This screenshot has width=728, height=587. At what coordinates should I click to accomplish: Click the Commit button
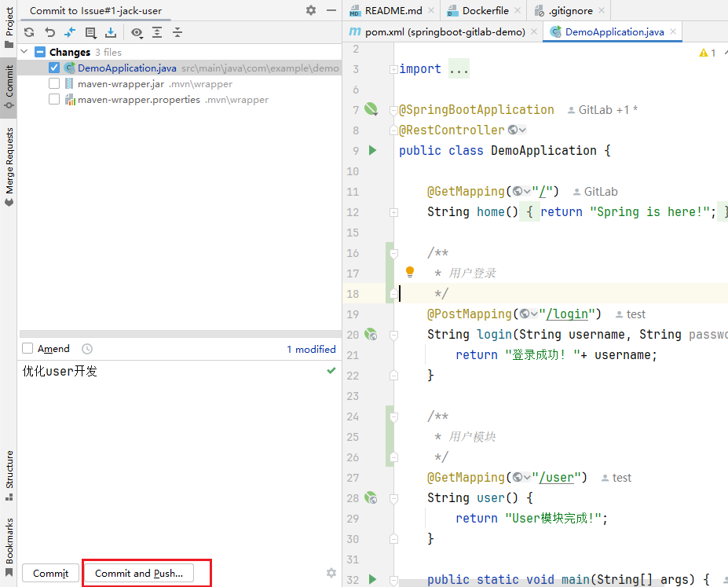pyautogui.click(x=50, y=573)
